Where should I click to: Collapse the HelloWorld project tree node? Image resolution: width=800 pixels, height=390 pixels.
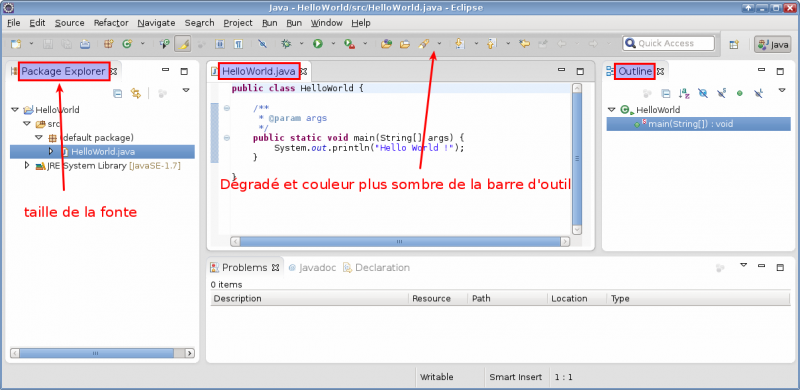(x=14, y=109)
